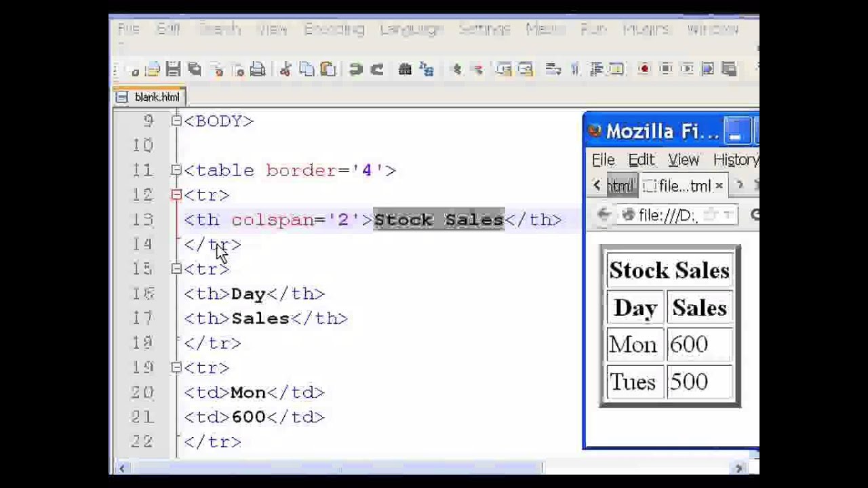Save recorded macro toolbar icon

729,69
